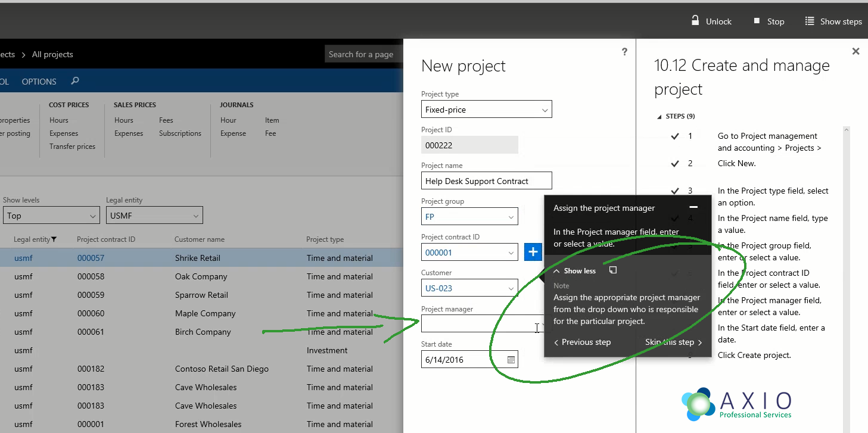
Task: Minimize the Assign the project manager popup
Action: 693,207
